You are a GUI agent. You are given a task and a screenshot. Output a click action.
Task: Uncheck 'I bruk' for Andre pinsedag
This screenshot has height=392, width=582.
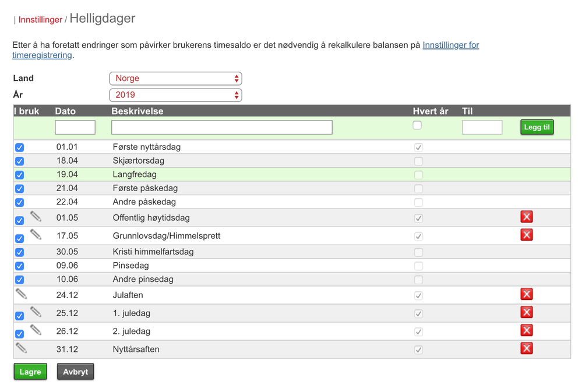(x=20, y=280)
